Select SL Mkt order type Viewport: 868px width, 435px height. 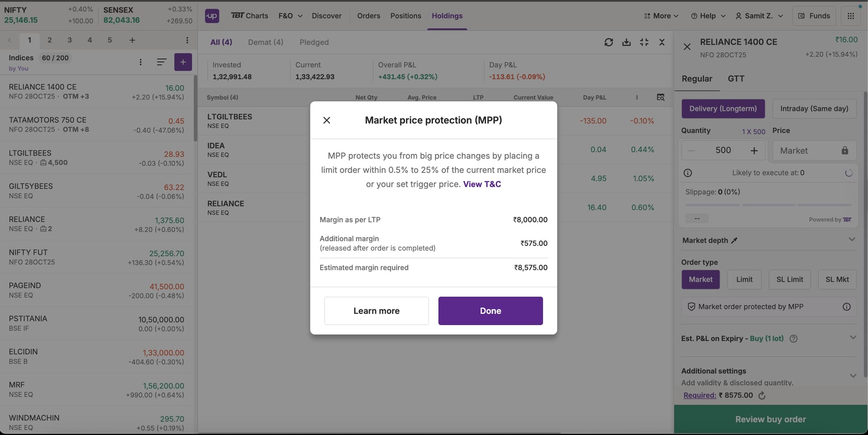pos(837,279)
